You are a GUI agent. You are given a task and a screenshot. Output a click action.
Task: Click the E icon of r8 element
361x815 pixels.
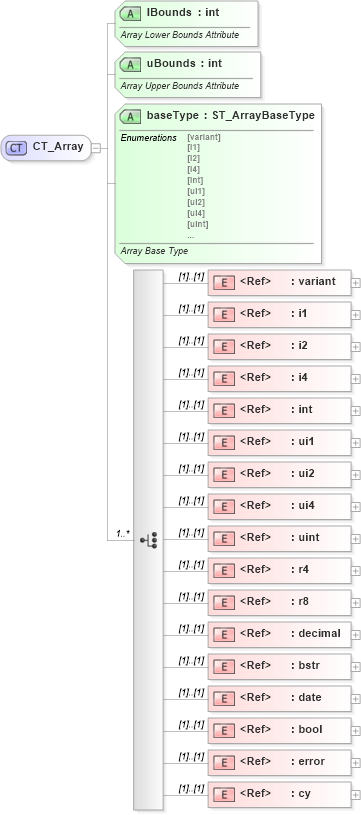point(224,603)
